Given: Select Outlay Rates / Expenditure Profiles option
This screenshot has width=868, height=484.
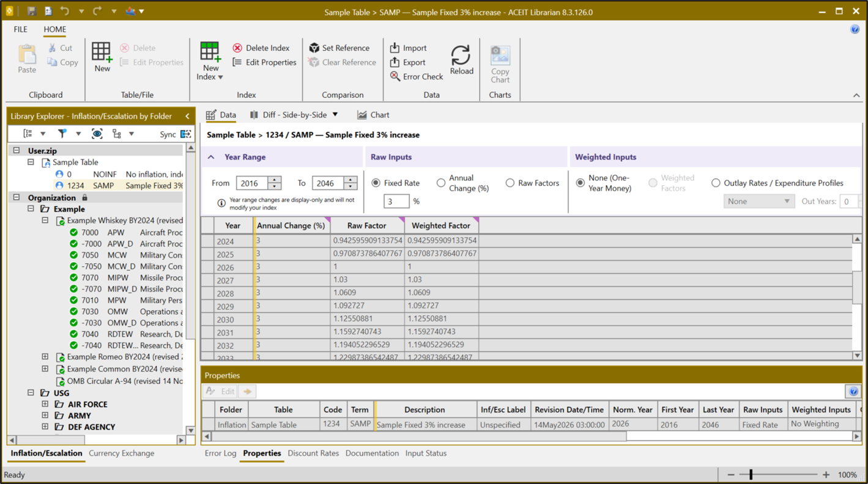Looking at the screenshot, I should tap(716, 183).
